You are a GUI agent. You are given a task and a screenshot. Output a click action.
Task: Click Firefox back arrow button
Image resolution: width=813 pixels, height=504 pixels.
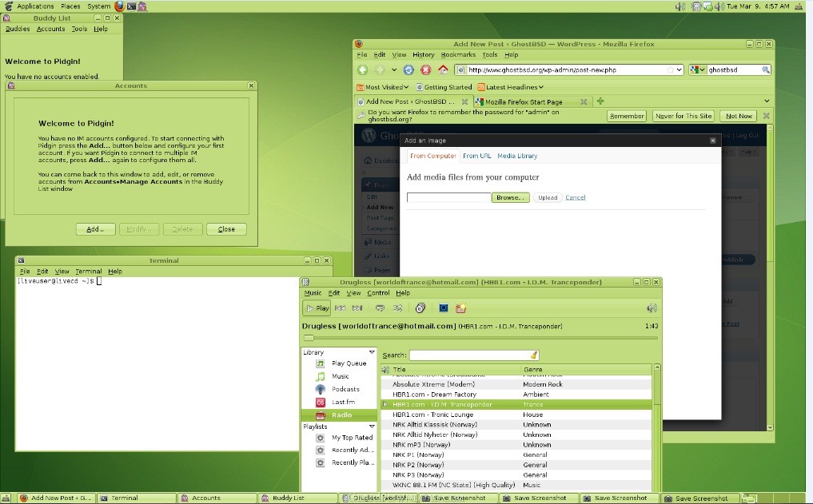(x=362, y=69)
